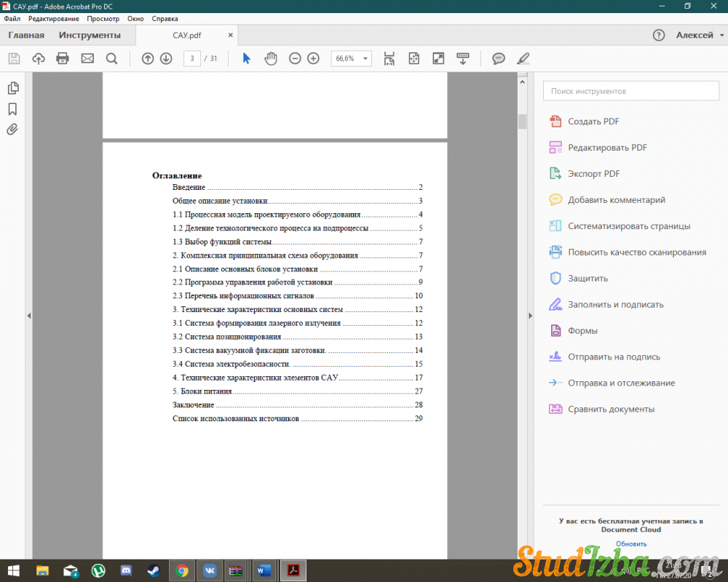Open the zoom level dropdown 66,6%

(351, 58)
